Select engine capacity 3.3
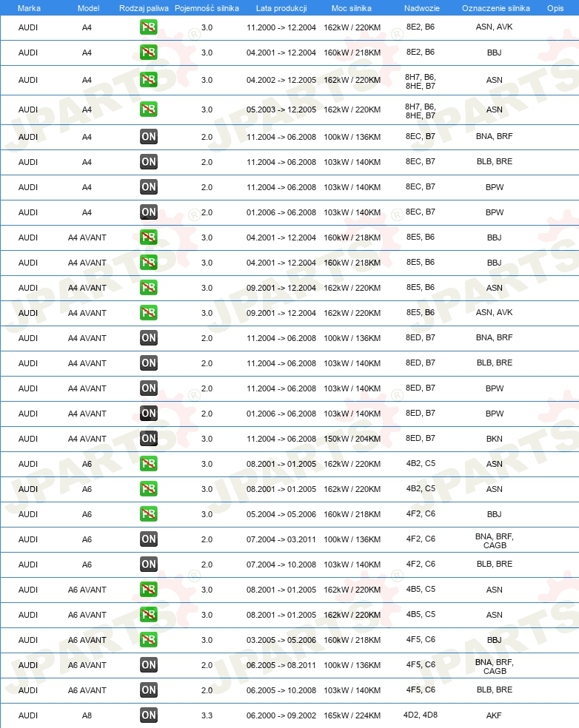This screenshot has width=579, height=728. pos(207,715)
